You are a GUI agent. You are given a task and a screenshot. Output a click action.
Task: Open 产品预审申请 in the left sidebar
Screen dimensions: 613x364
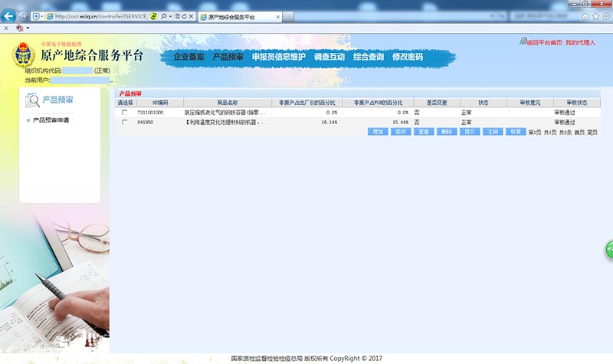point(51,120)
